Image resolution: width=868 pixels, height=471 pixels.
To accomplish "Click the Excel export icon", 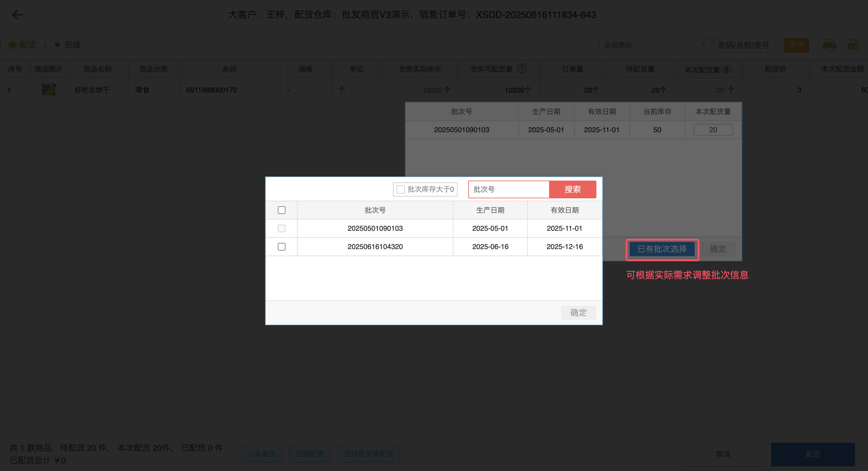I will (853, 45).
